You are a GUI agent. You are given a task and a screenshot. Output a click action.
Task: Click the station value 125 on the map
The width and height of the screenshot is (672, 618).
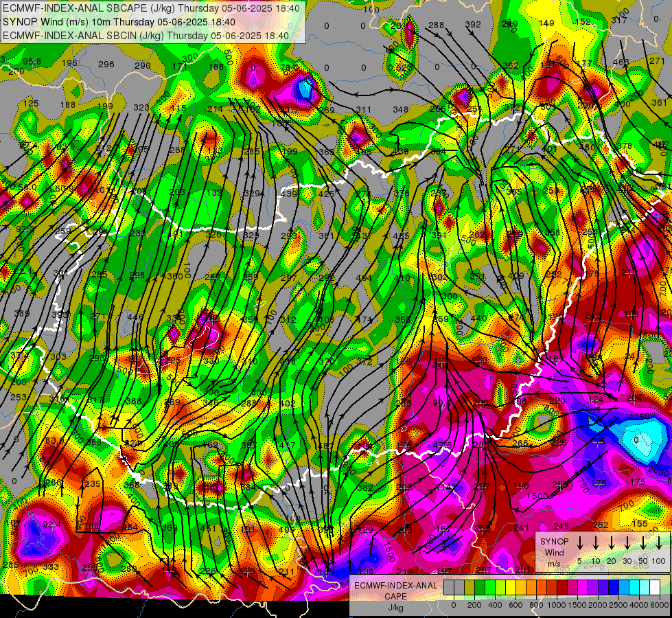coord(31,104)
